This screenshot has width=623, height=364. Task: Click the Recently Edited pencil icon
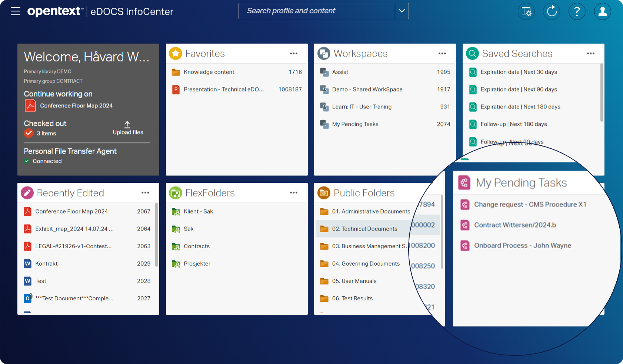[x=27, y=193]
